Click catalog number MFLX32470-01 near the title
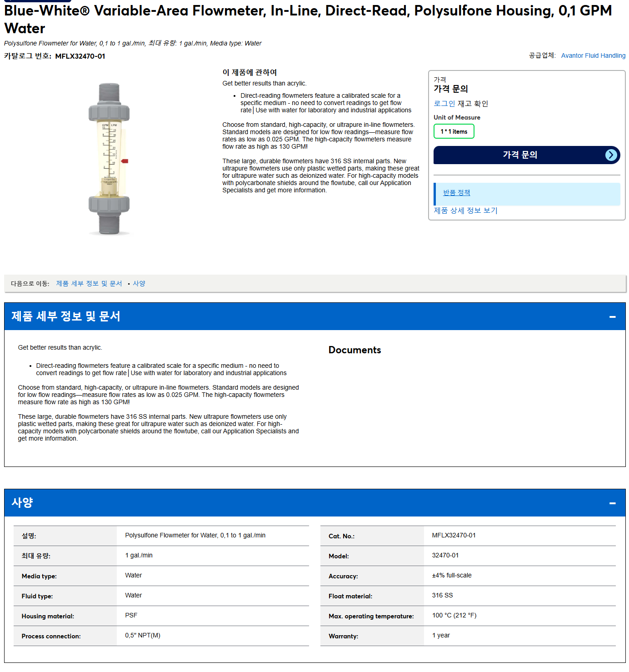 [80, 56]
